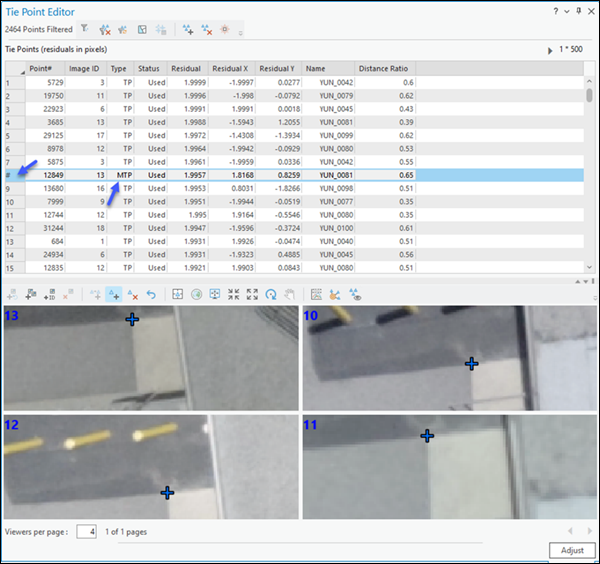Click select-all corner cell of table
This screenshot has height=564, width=600.
click(x=15, y=68)
